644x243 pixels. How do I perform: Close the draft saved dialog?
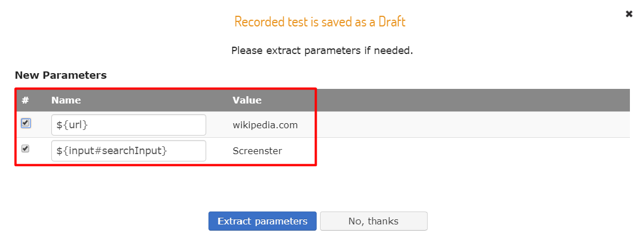(629, 14)
